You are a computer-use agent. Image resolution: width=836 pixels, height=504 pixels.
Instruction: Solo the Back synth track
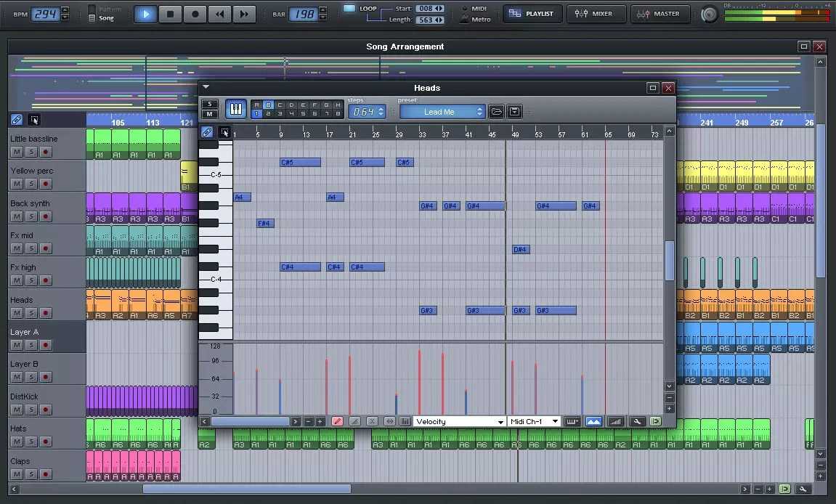click(x=31, y=216)
